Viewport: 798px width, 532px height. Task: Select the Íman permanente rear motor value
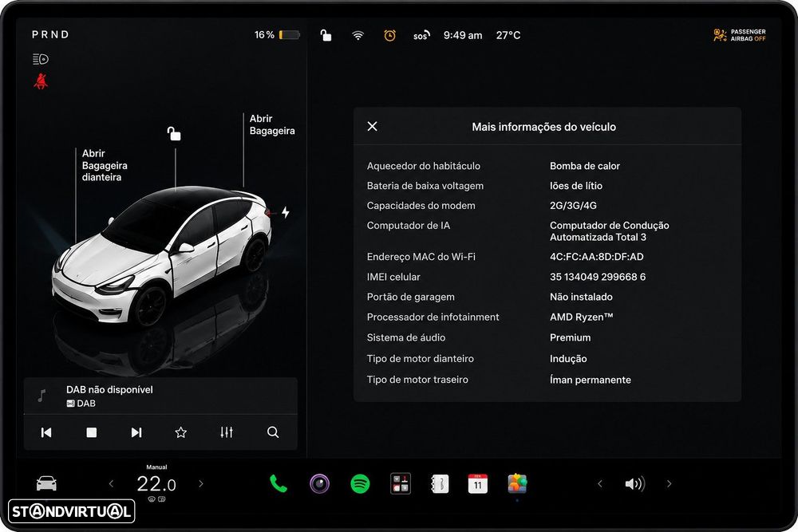point(591,380)
